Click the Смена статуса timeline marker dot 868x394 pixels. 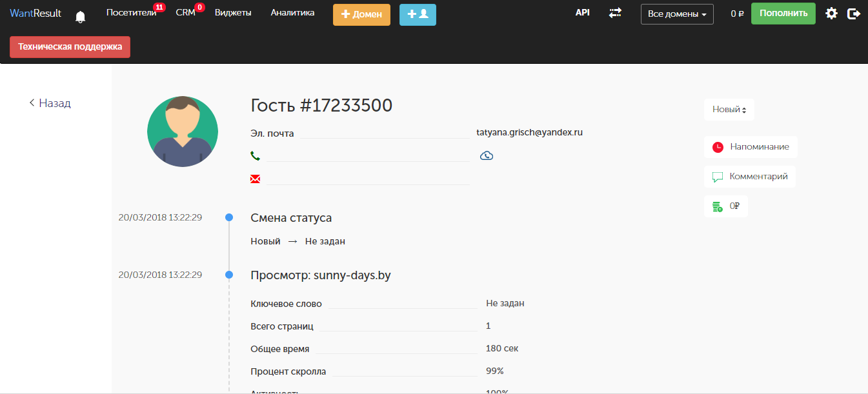click(229, 218)
